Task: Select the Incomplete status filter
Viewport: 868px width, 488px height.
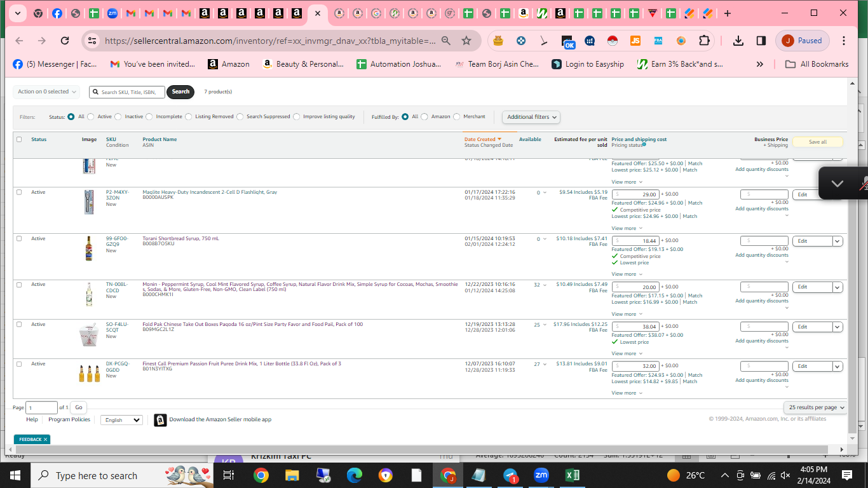Action: pos(149,117)
